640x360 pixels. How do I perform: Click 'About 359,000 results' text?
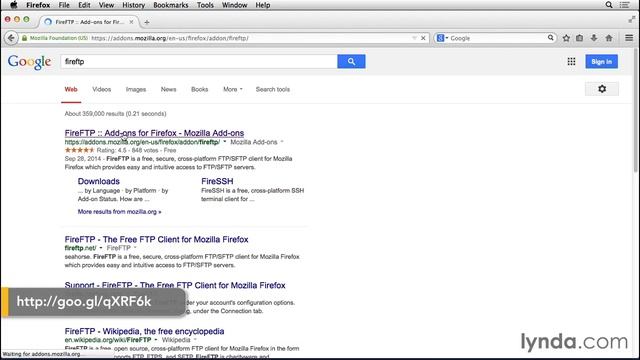pyautogui.click(x=94, y=113)
